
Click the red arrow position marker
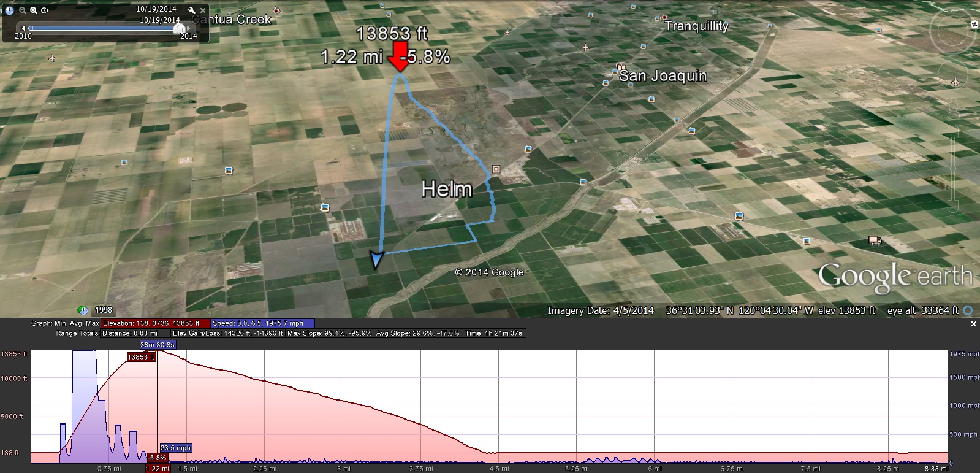coord(400,58)
